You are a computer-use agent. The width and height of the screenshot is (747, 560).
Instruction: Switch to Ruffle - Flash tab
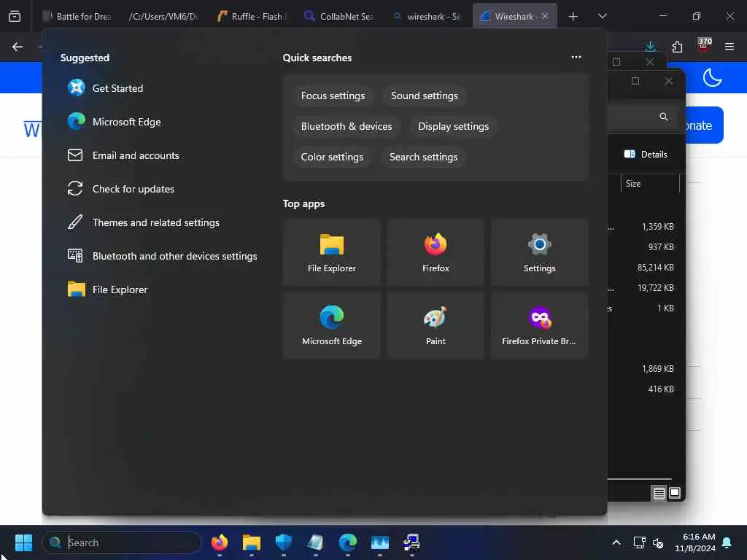252,16
